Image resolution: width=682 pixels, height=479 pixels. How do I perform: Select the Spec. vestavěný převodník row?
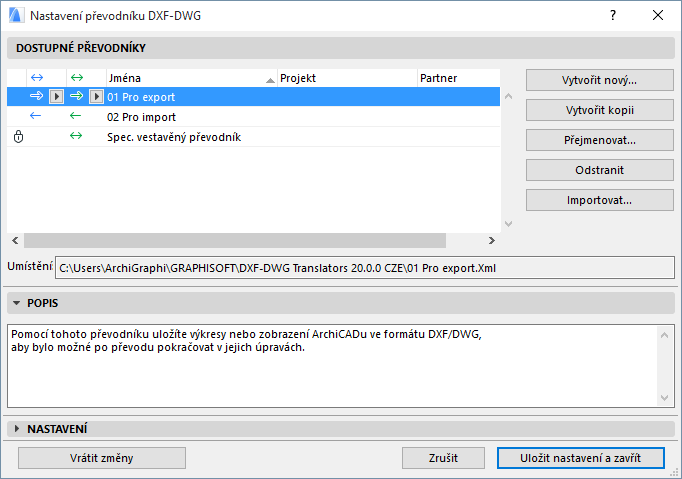tap(174, 136)
